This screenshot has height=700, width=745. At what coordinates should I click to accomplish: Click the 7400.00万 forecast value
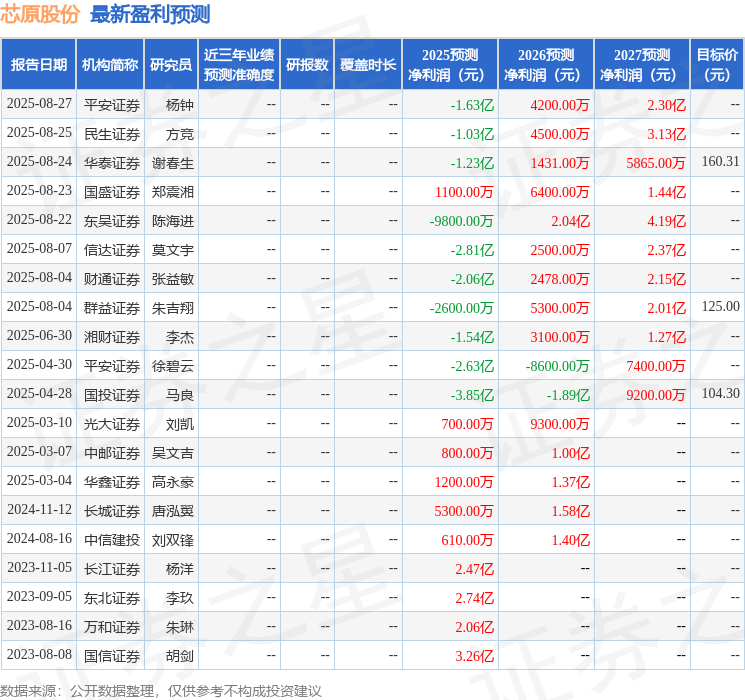[656, 366]
